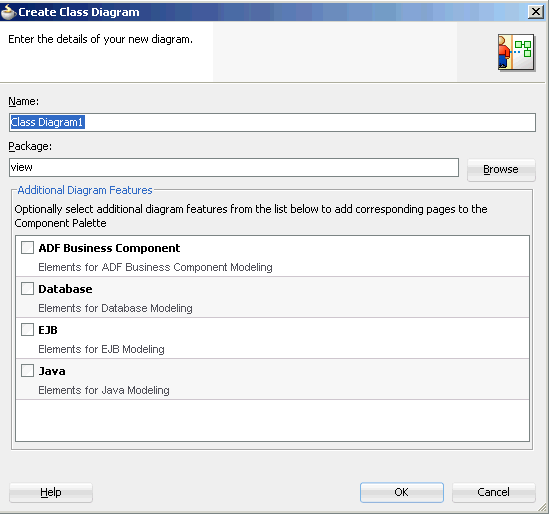Close the Create Class Diagram dialog
This screenshot has height=514, width=549.
pyautogui.click(x=535, y=12)
